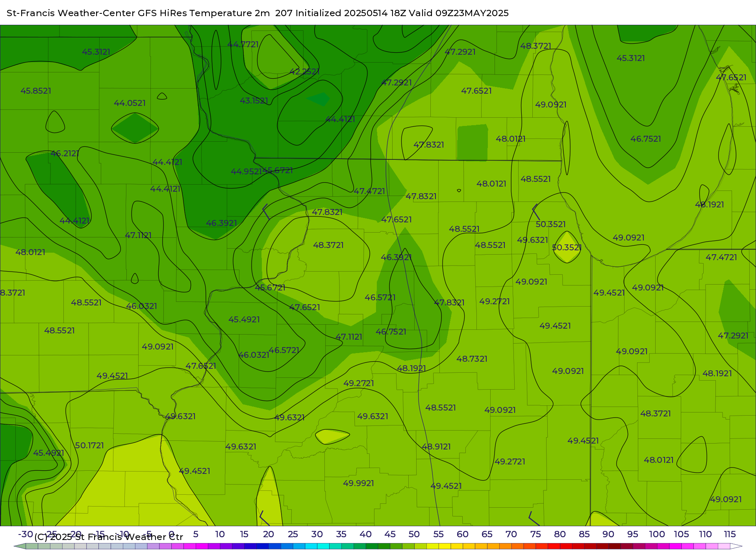The height and width of the screenshot is (551, 756).
Task: Click the 85 label on color scale
Action: click(584, 534)
